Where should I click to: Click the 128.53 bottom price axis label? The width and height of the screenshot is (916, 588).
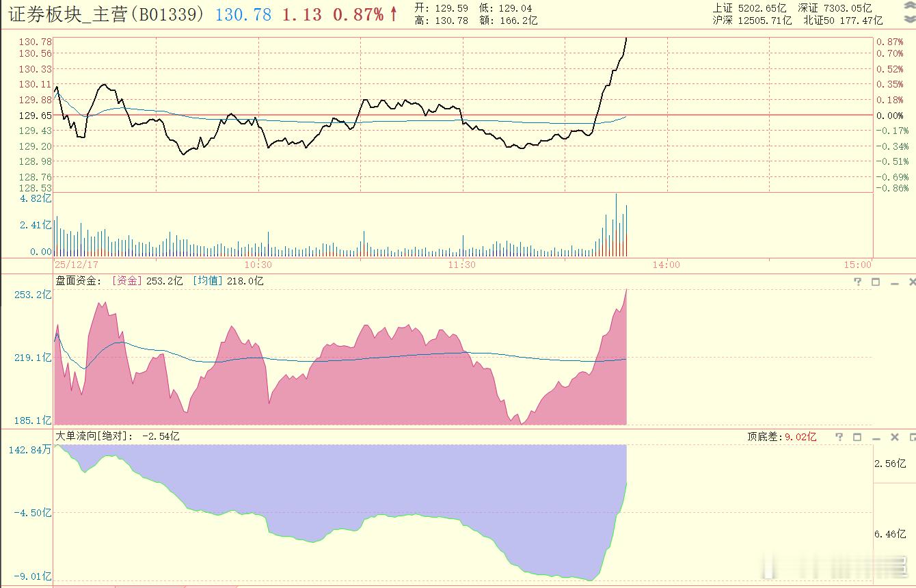coord(36,188)
